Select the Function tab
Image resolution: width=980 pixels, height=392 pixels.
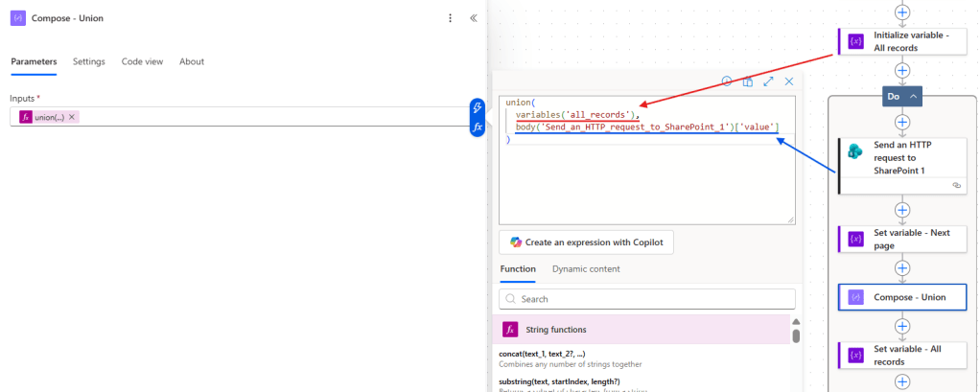518,269
